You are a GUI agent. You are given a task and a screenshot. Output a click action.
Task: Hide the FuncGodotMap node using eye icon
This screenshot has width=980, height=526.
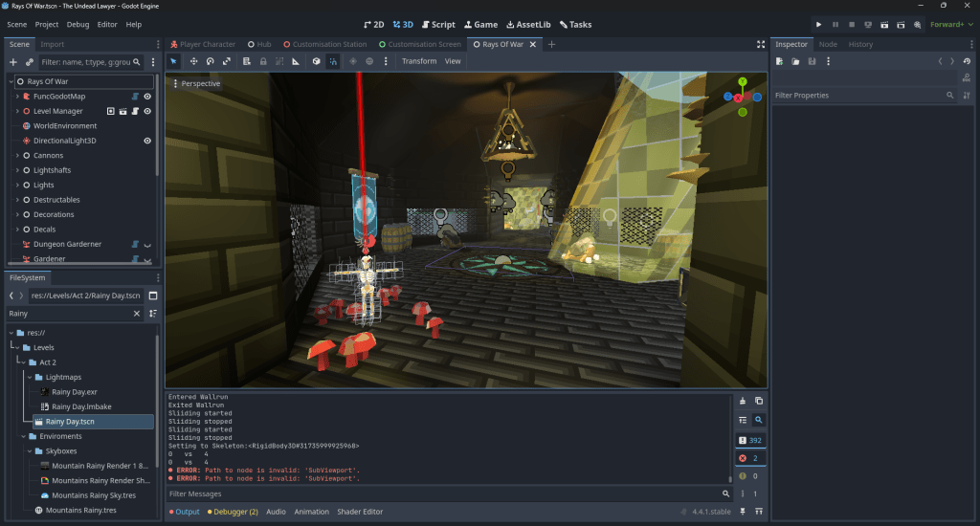click(x=148, y=97)
